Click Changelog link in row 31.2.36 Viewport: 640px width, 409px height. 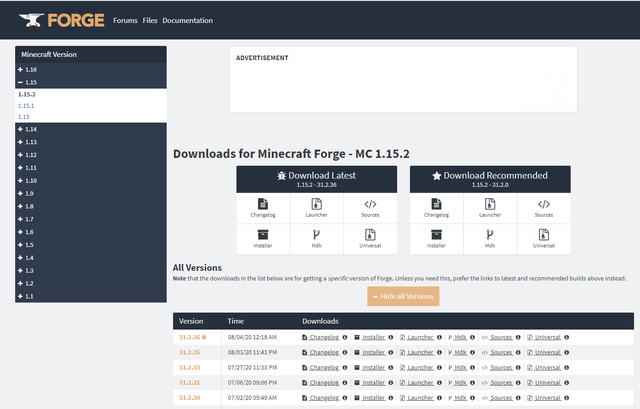[x=324, y=337]
